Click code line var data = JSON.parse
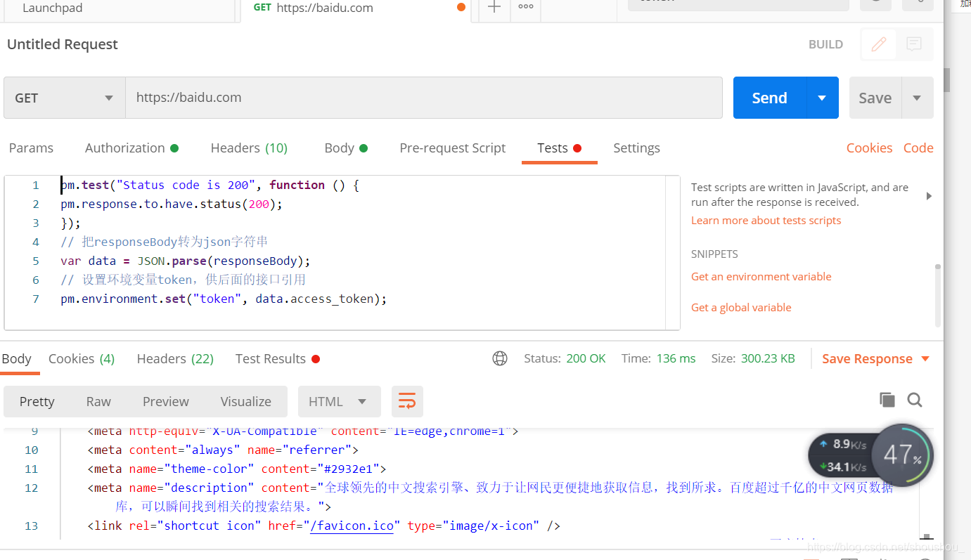The image size is (971, 560). 185,261
